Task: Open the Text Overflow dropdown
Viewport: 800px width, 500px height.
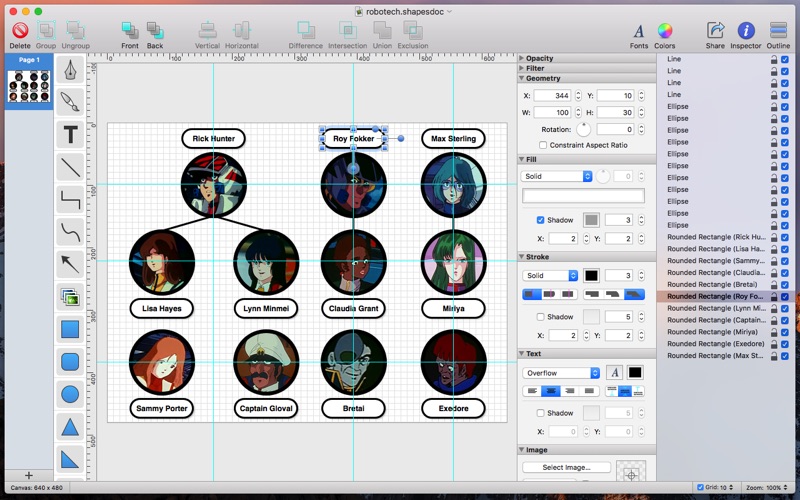Action: [561, 373]
